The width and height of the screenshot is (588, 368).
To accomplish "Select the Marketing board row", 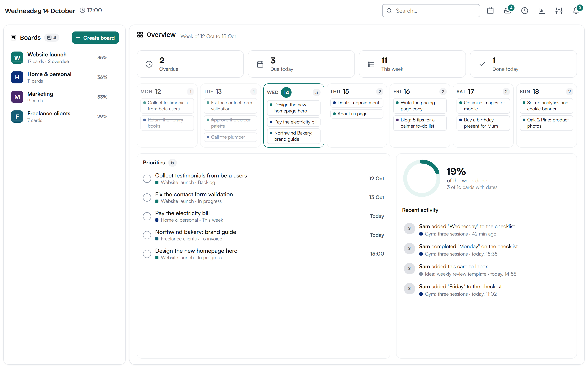I will 64,97.
